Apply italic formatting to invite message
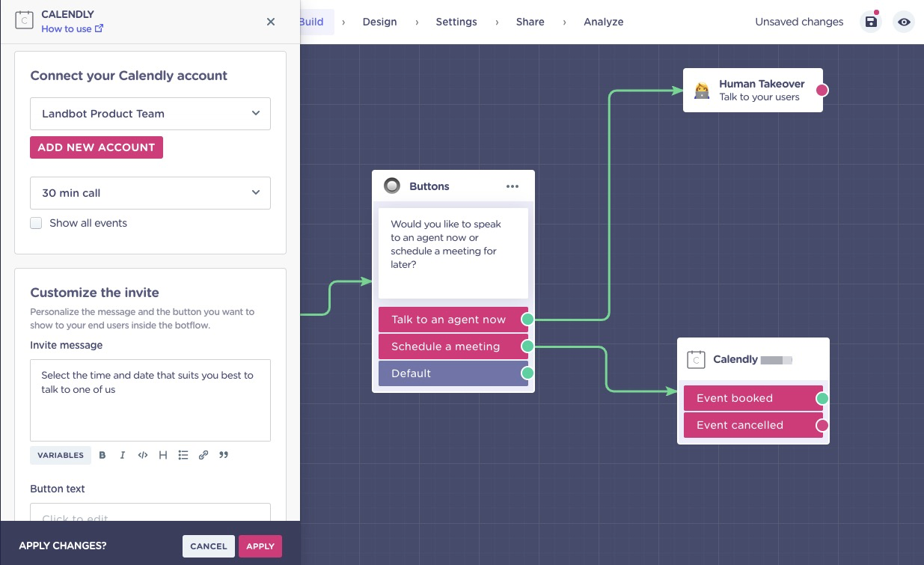This screenshot has width=924, height=565. 123,455
